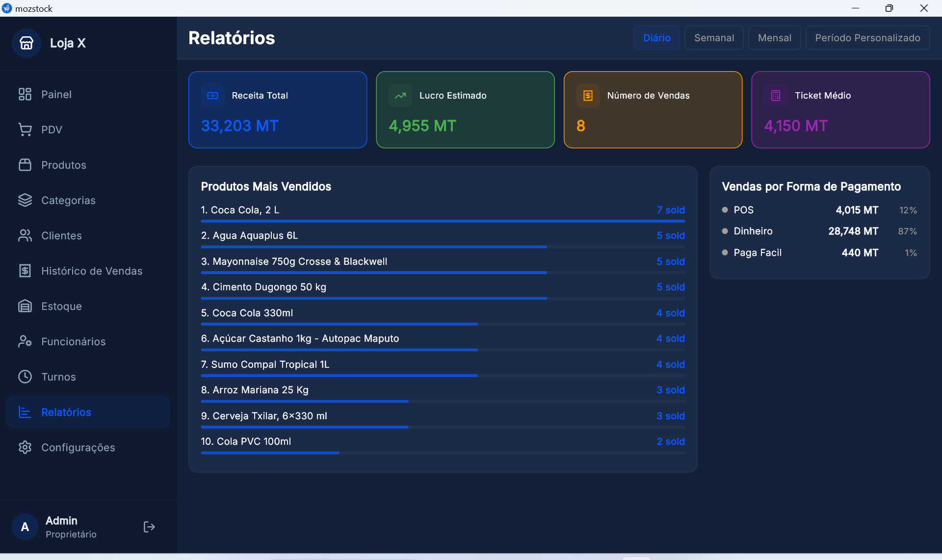The height and width of the screenshot is (560, 942).
Task: Select the Categorias layers icon
Action: [x=25, y=200]
